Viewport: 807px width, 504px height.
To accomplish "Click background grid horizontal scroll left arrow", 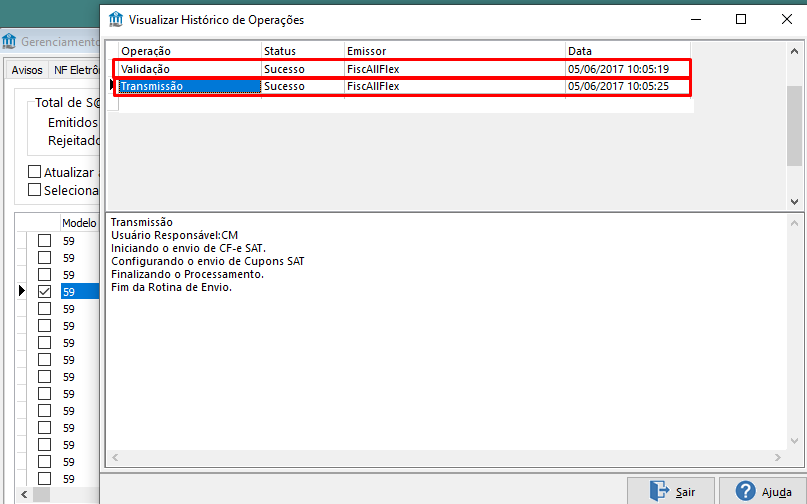I will tap(24, 495).
